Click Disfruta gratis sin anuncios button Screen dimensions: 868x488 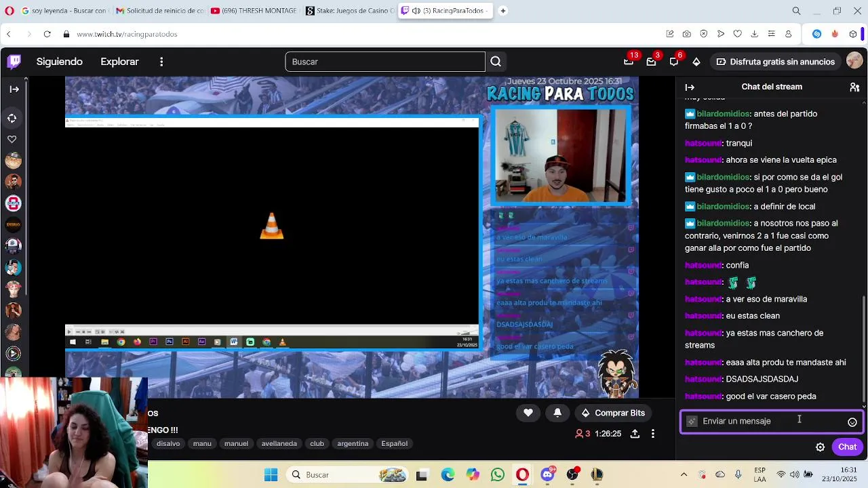click(x=776, y=62)
